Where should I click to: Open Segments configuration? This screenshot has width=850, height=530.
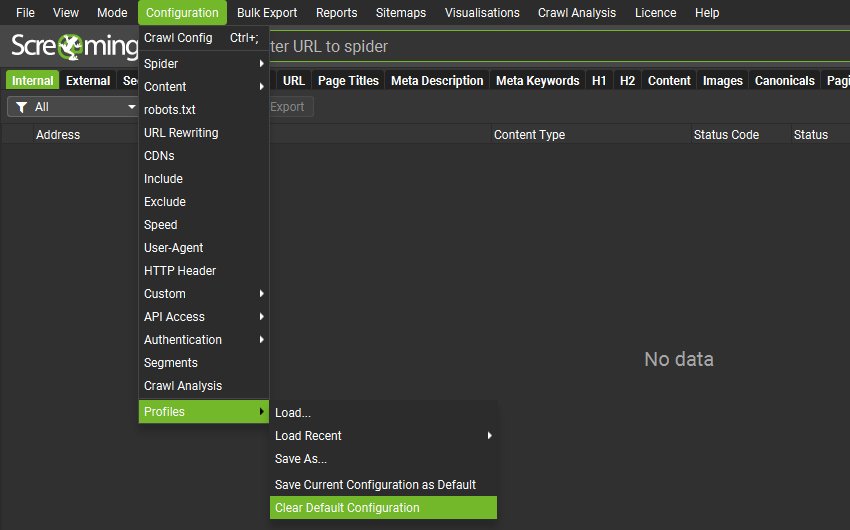tap(204, 363)
